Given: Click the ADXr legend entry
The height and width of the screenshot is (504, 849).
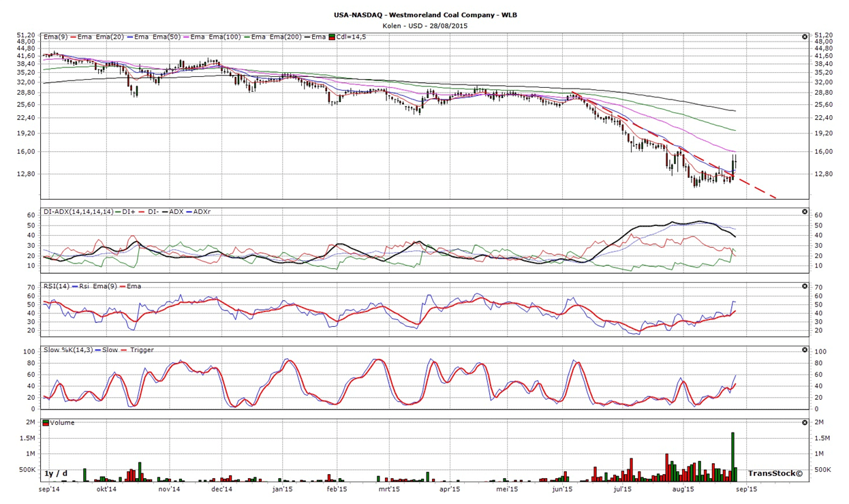Looking at the screenshot, I should pos(202,212).
